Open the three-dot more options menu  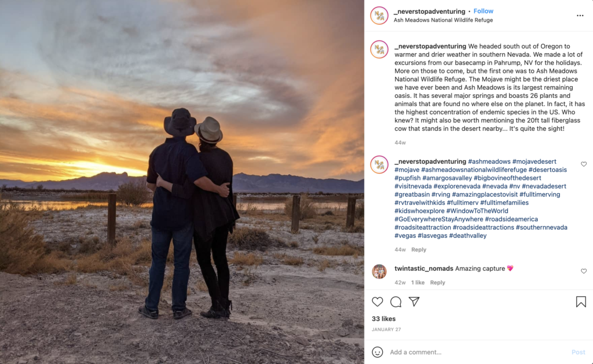[x=580, y=16]
